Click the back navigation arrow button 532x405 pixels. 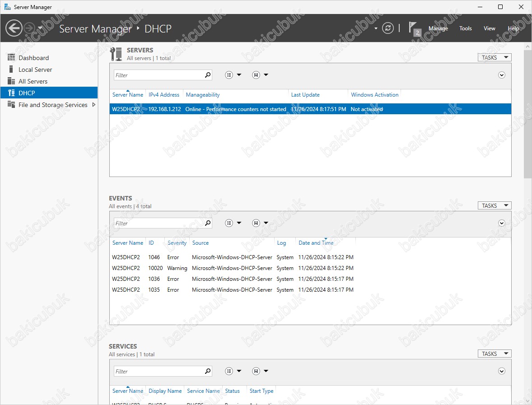coord(14,28)
